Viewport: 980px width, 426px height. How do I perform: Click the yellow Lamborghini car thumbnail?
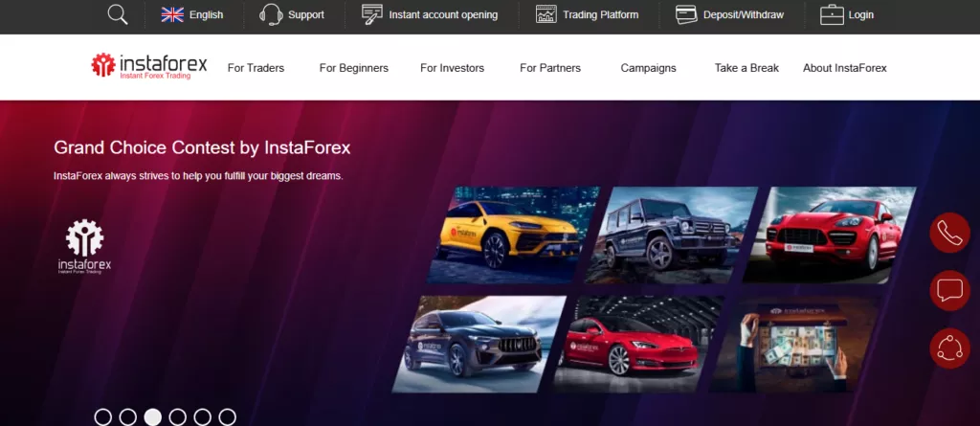[514, 235]
